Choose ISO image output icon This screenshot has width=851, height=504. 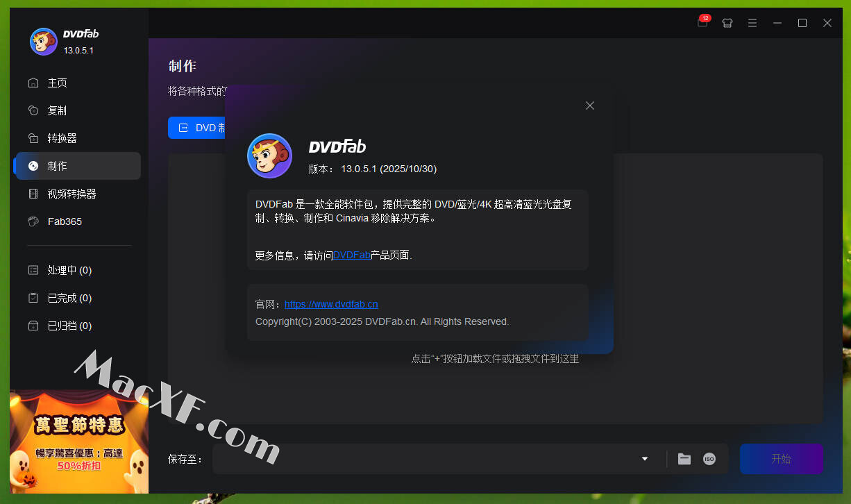(709, 459)
